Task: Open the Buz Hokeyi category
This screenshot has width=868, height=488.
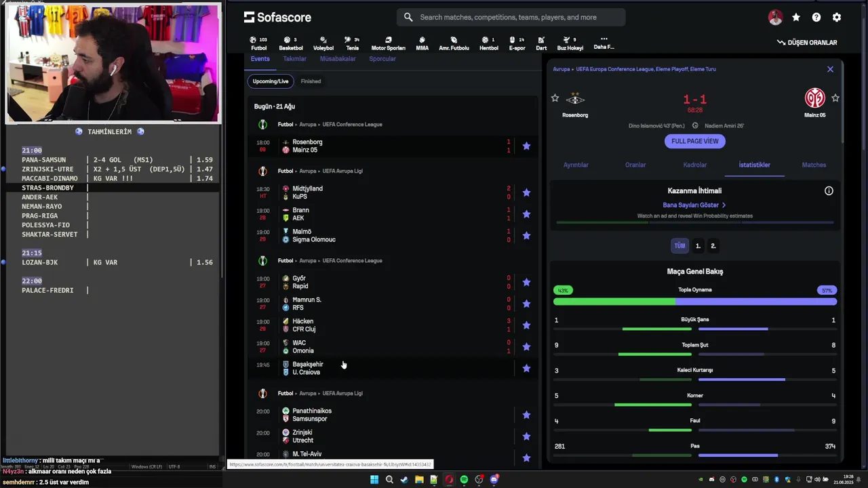Action: pos(570,43)
